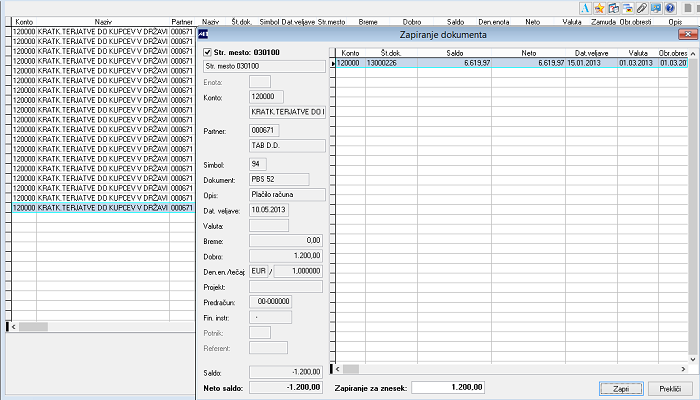Click the blue question mark help icon
Image resolution: width=700 pixels, height=400 pixels.
click(670, 8)
